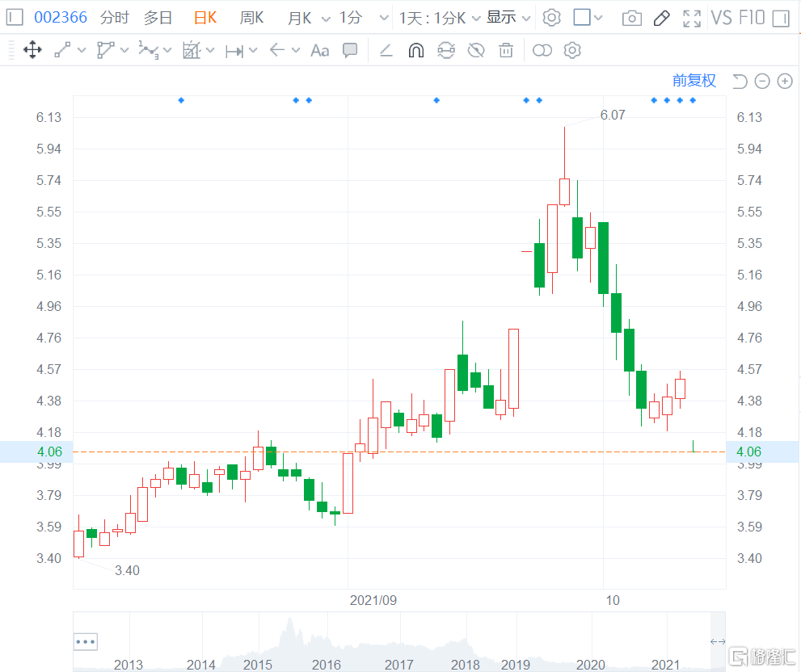Select the wave pattern drawing tool
The image size is (801, 672).
click(x=148, y=50)
